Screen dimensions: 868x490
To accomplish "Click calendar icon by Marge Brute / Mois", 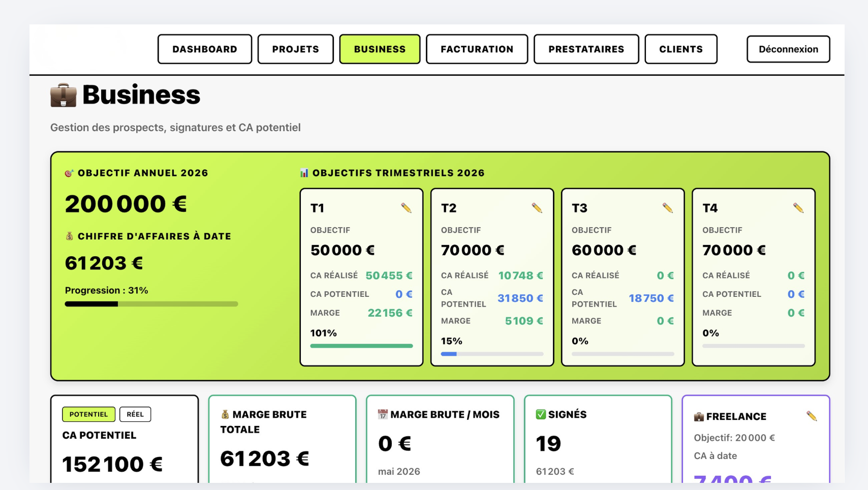I will click(383, 415).
